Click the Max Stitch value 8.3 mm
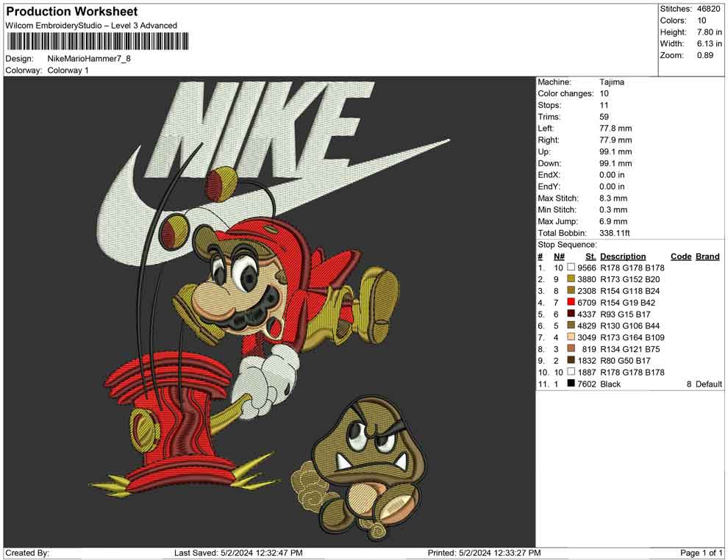The image size is (728, 560). [x=613, y=198]
